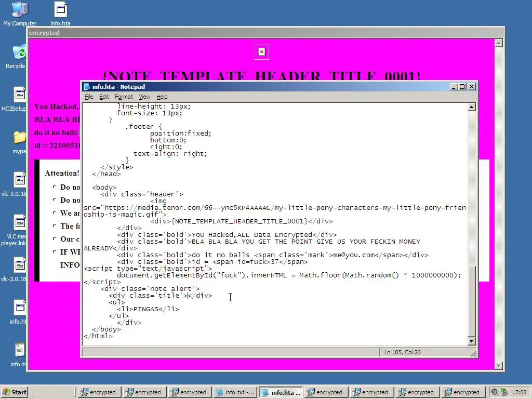The height and width of the screenshot is (399, 532).
Task: Click the broken image icon in encrypted window
Action: click(262, 52)
